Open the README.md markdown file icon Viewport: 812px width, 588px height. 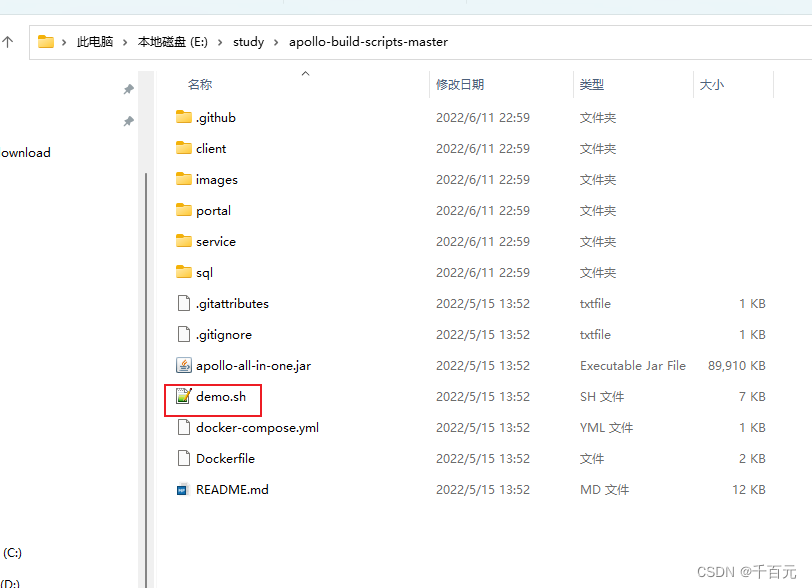pyautogui.click(x=184, y=489)
